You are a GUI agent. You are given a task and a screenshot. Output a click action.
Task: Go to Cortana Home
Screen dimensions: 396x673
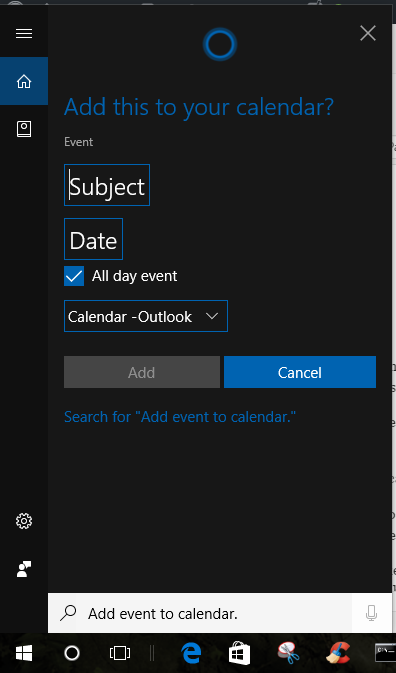click(24, 81)
